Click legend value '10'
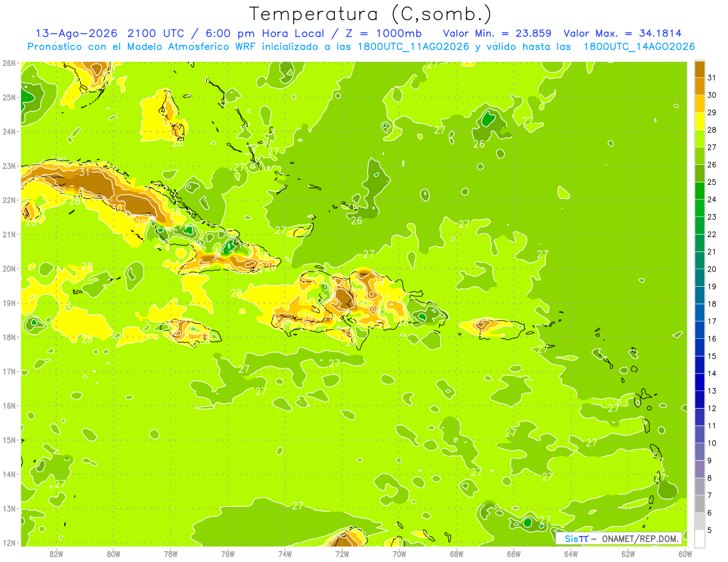The width and height of the screenshot is (728, 562). pos(712,443)
